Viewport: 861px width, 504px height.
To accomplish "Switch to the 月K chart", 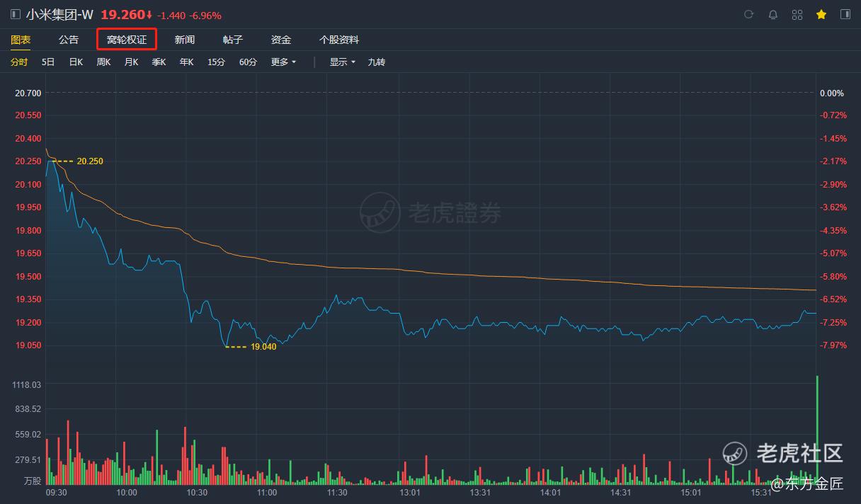I will coord(131,62).
